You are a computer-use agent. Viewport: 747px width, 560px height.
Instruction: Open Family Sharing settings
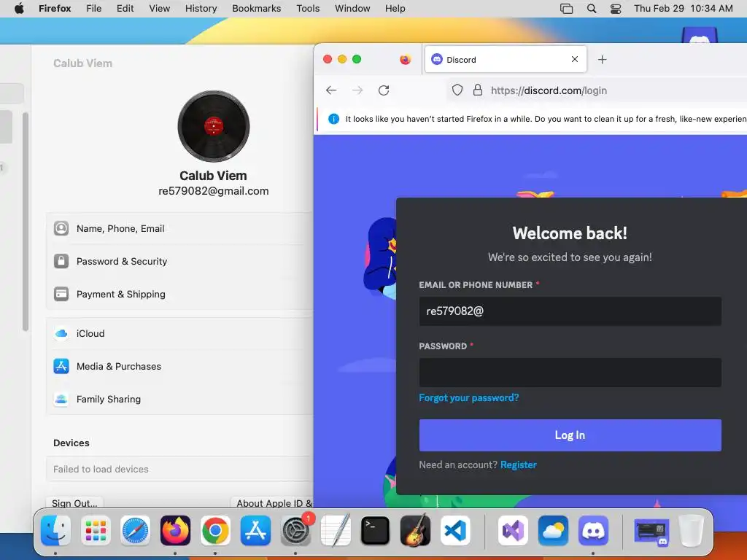click(179, 399)
